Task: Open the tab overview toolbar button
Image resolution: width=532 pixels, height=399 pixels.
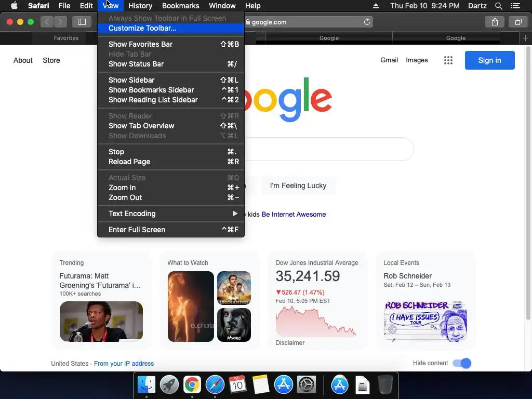Action: (518, 22)
